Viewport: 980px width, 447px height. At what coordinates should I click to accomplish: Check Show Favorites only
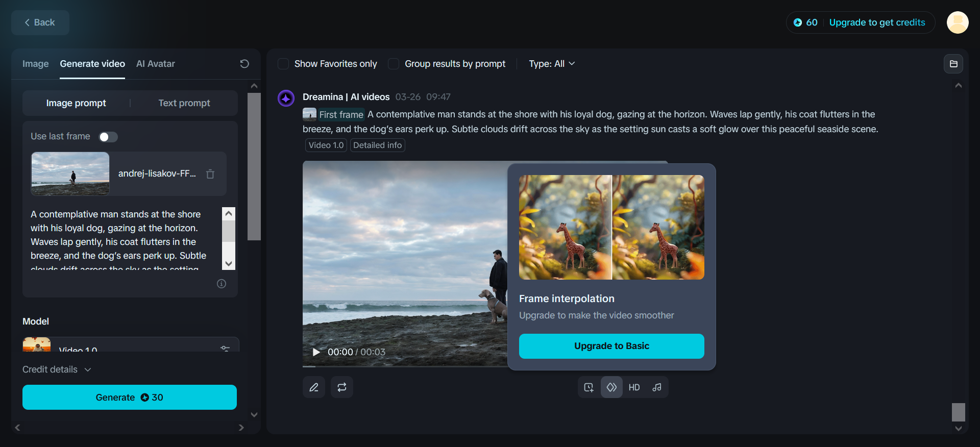[283, 64]
